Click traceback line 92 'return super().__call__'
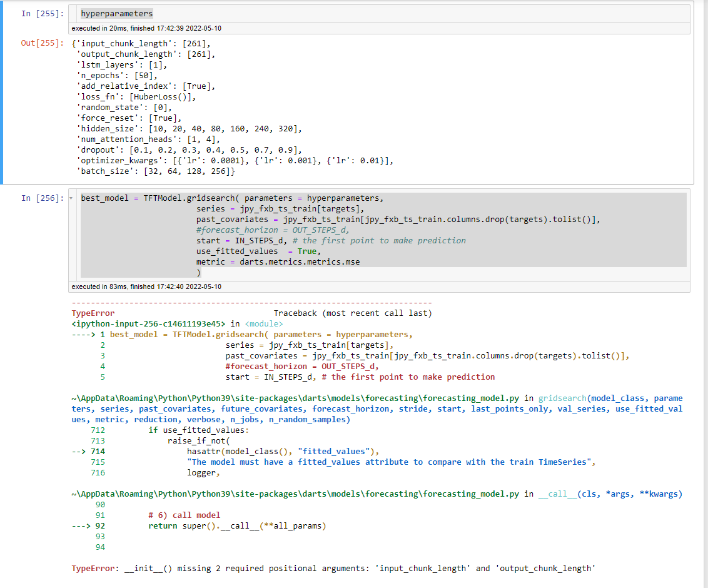The height and width of the screenshot is (588, 708). (199, 526)
